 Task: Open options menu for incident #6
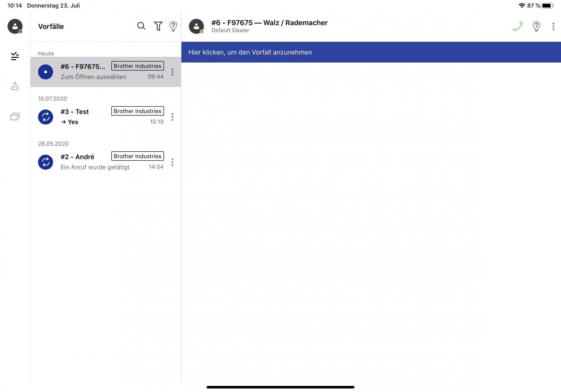(172, 72)
